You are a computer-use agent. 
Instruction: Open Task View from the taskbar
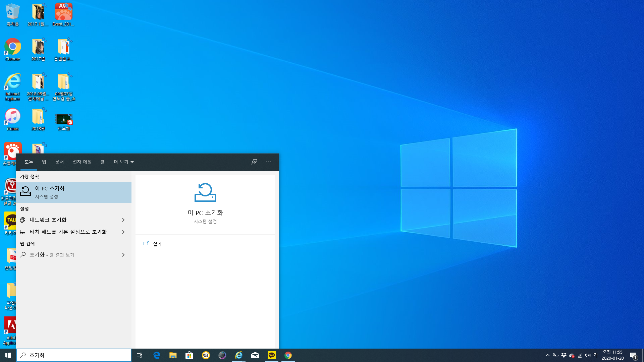point(140,355)
